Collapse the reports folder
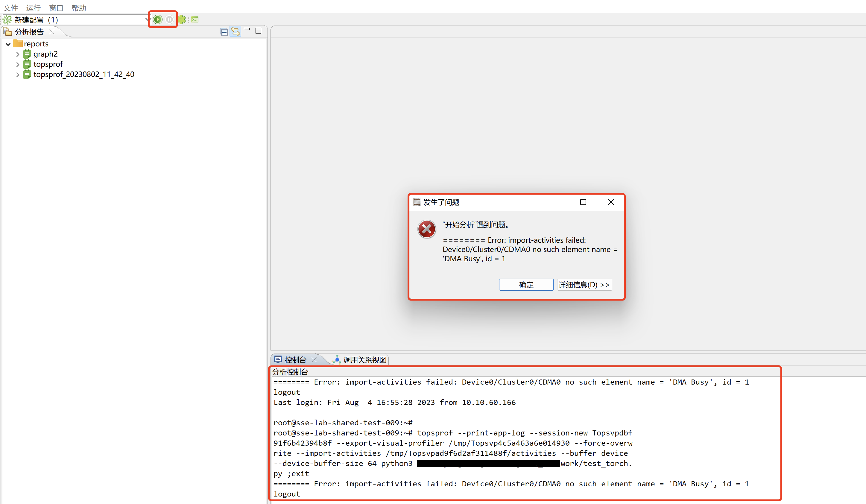Viewport: 866px width, 504px height. pyautogui.click(x=8, y=44)
